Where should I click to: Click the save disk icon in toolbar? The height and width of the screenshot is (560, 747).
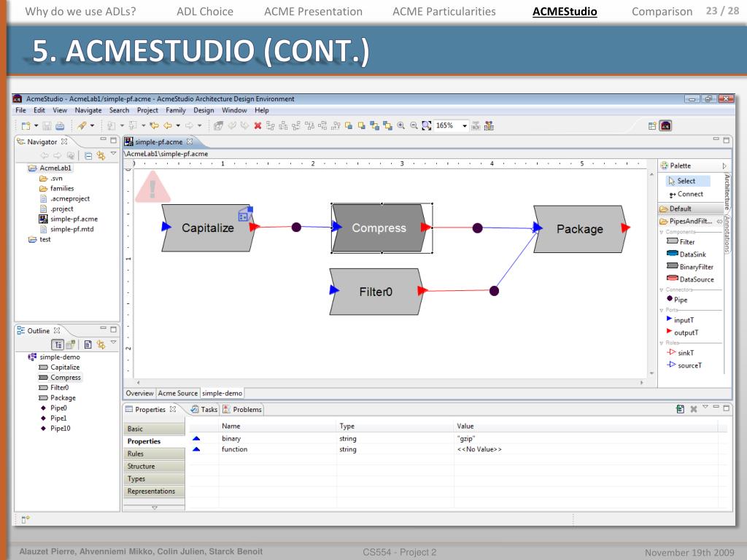point(47,125)
